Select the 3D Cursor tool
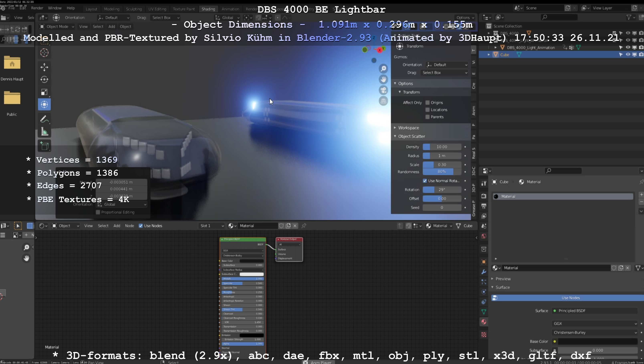 pos(44,53)
